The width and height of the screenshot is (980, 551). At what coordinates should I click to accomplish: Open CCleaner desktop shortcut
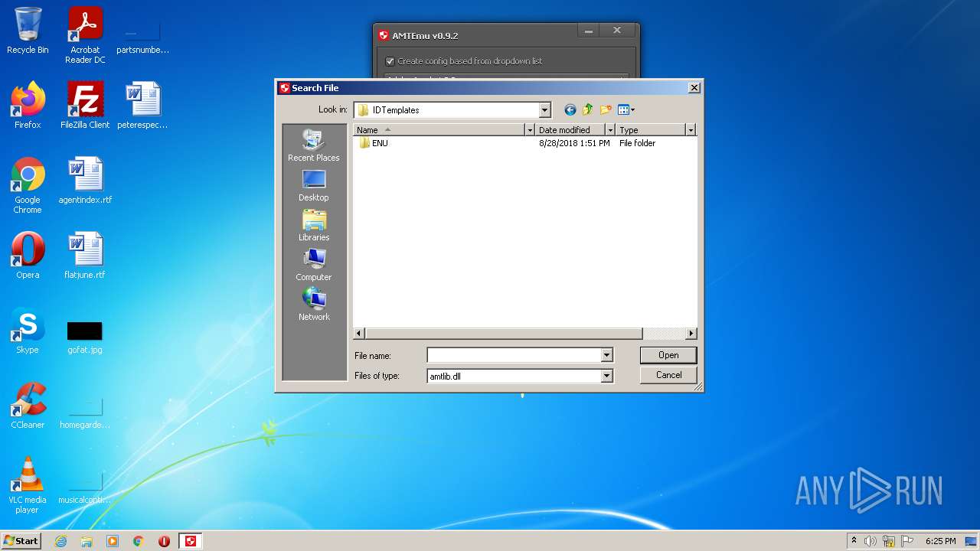click(x=28, y=405)
